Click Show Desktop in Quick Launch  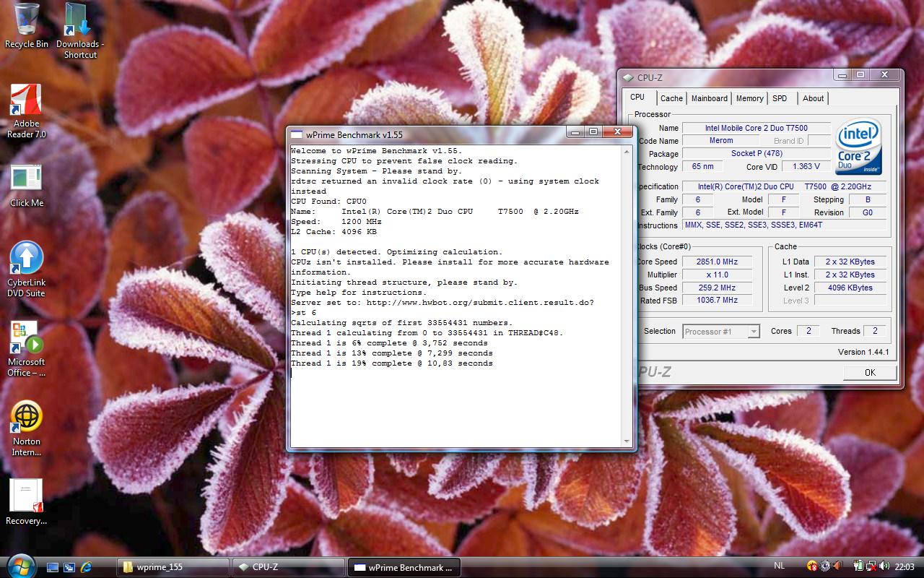[x=53, y=567]
